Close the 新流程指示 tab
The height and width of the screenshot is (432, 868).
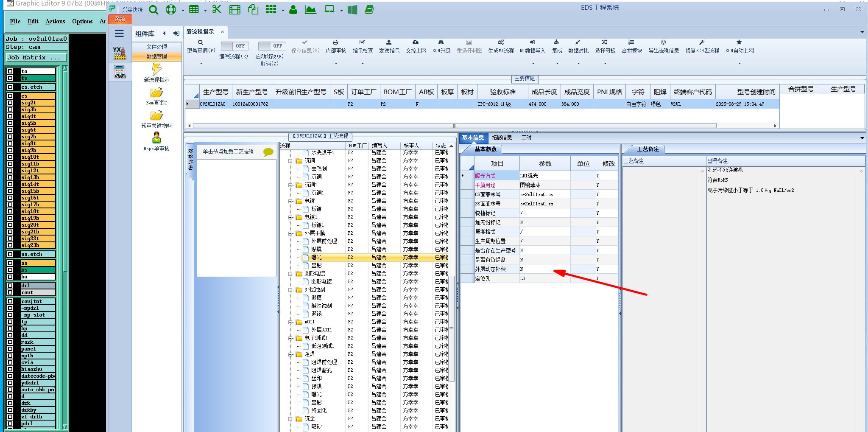[x=222, y=32]
